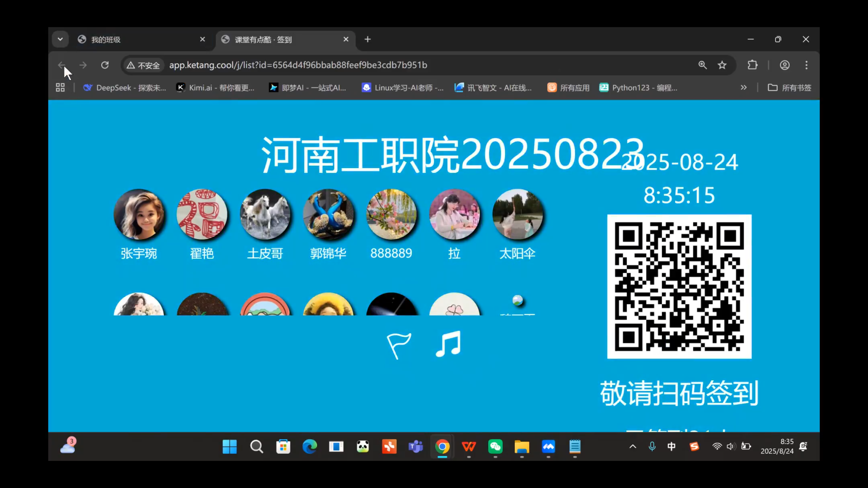Toggle Chinese input mode indicator 中
Viewport: 868px width, 488px height.
pos(671,447)
